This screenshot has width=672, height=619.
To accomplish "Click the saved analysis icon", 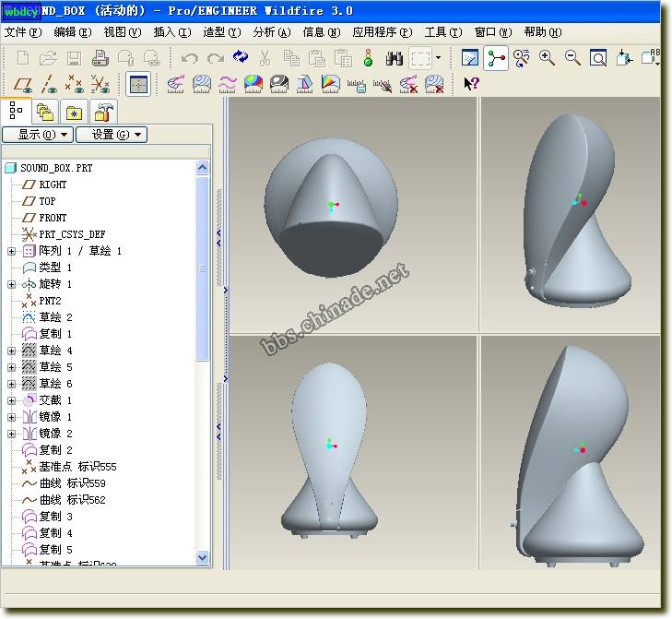I will tap(356, 85).
